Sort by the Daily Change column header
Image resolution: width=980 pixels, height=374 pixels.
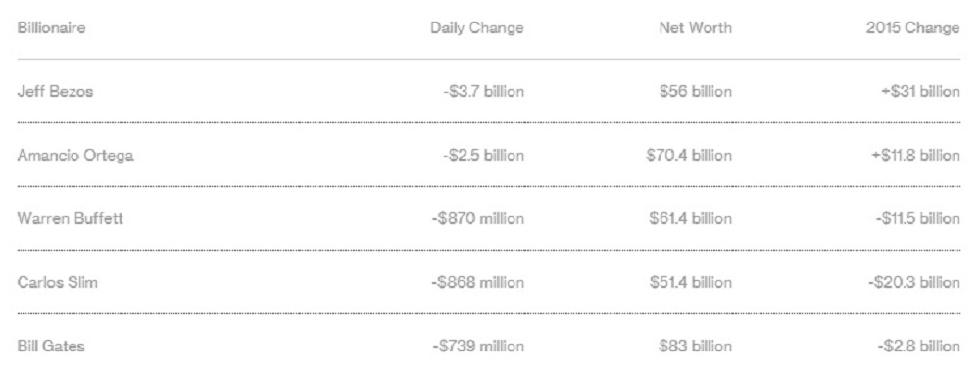click(x=477, y=28)
